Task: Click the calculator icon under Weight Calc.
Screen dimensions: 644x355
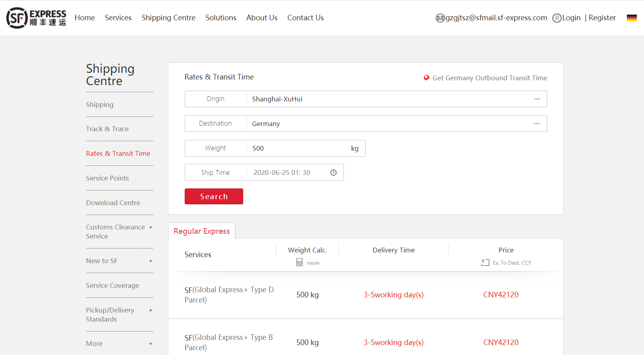Action: [299, 262]
